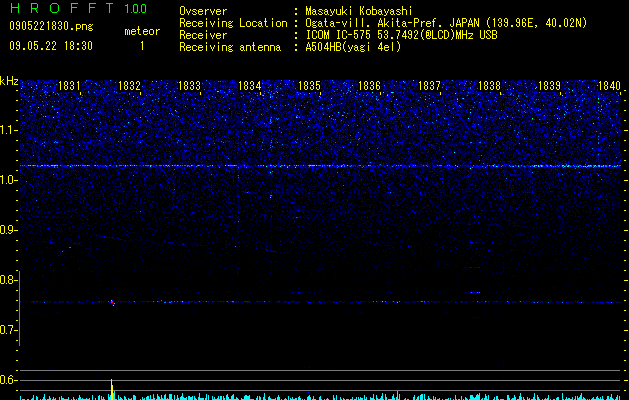
Task: Click the HROFFT title text
Action: coord(62,8)
